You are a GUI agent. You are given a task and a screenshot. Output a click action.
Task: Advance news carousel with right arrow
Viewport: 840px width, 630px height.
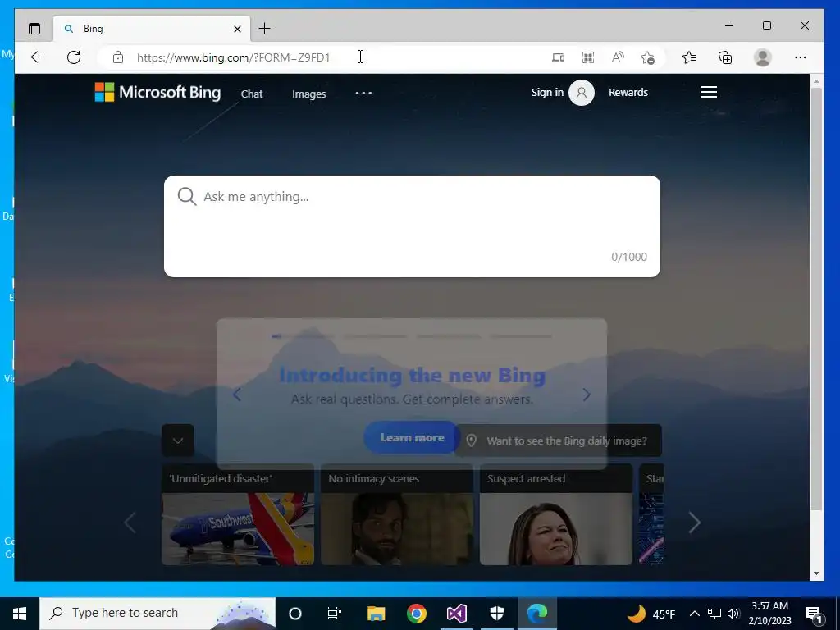(x=694, y=523)
